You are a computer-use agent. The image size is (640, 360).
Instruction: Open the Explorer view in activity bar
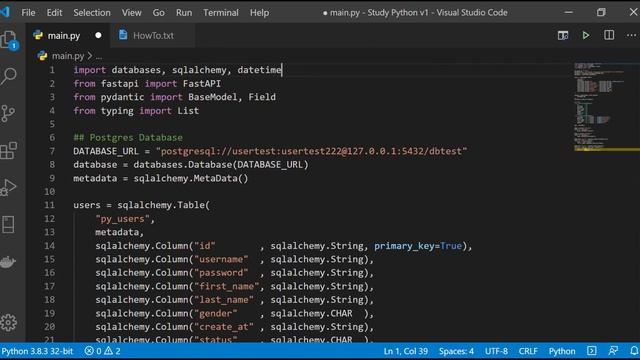(x=9, y=40)
